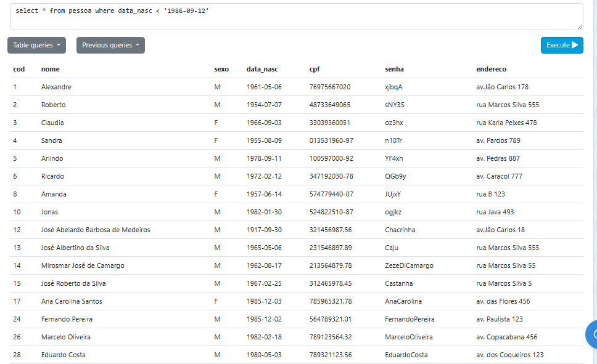Click senha value sNY3S
Screen dimensions: 597x364
(395, 105)
